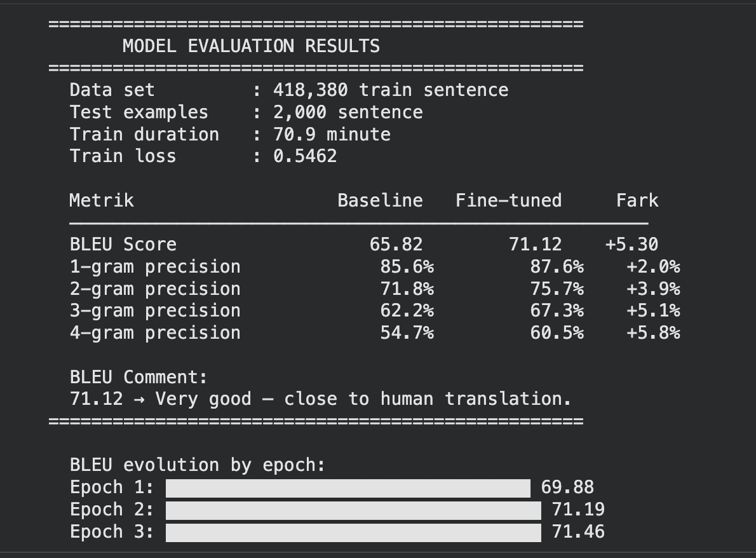Click the Epoch 3 score 71.46
This screenshot has width=756, height=558.
point(578,532)
